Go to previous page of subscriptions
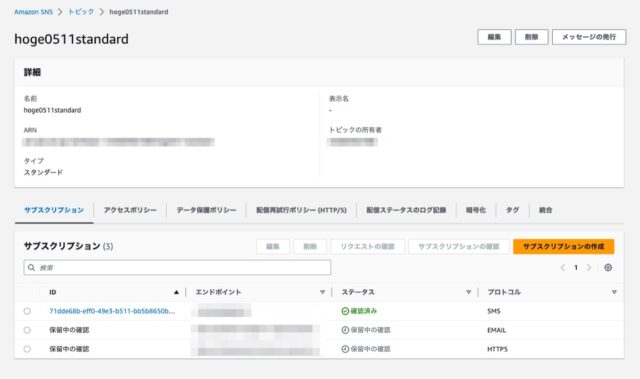640x379 pixels. [x=563, y=268]
